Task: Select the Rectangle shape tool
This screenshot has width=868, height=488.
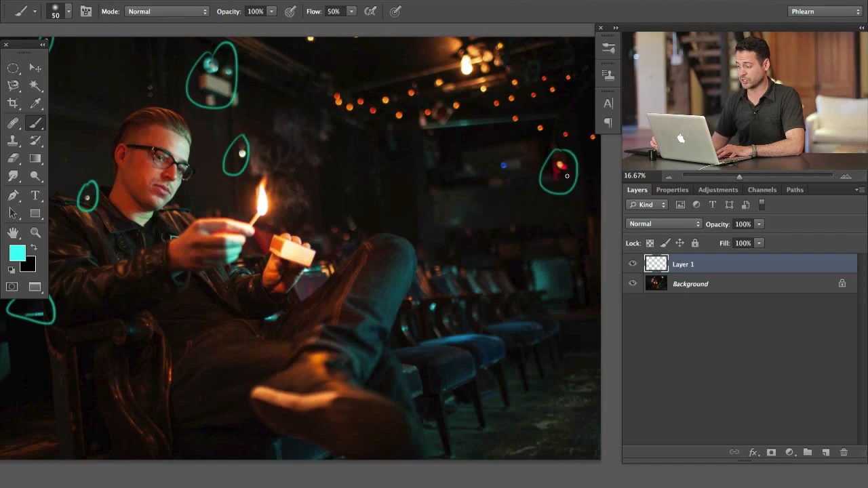Action: coord(35,213)
